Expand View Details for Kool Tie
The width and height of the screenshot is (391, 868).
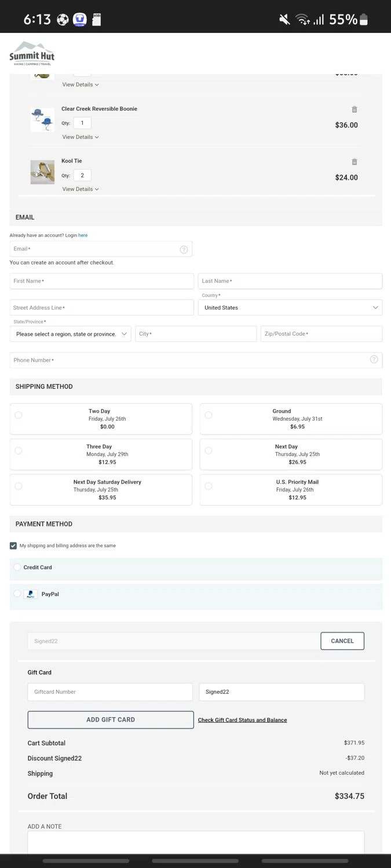tap(81, 189)
